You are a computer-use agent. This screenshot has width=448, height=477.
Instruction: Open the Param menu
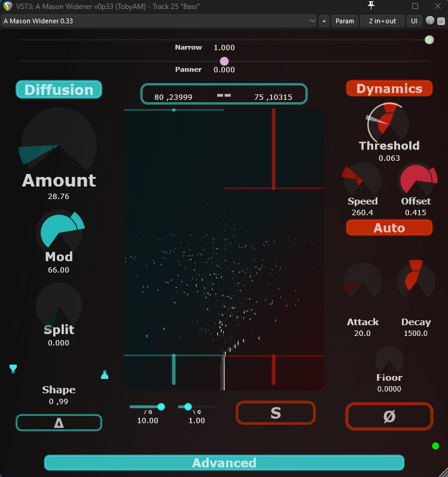coord(345,21)
